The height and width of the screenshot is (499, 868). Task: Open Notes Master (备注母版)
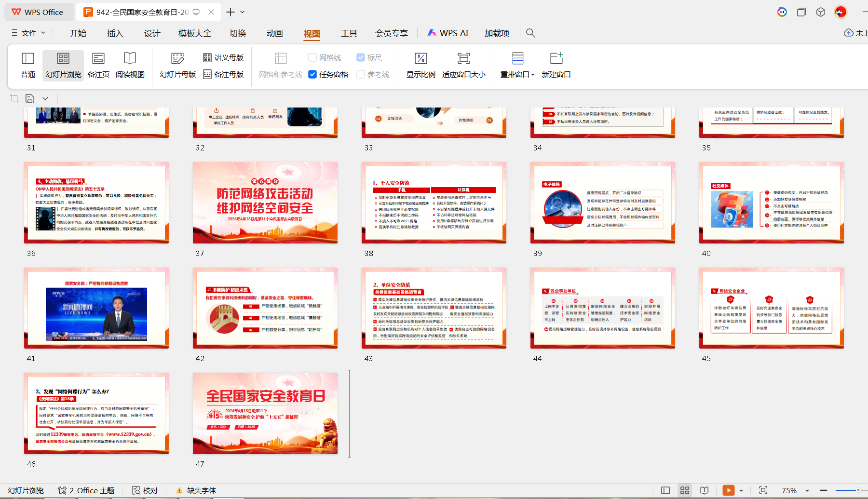223,74
